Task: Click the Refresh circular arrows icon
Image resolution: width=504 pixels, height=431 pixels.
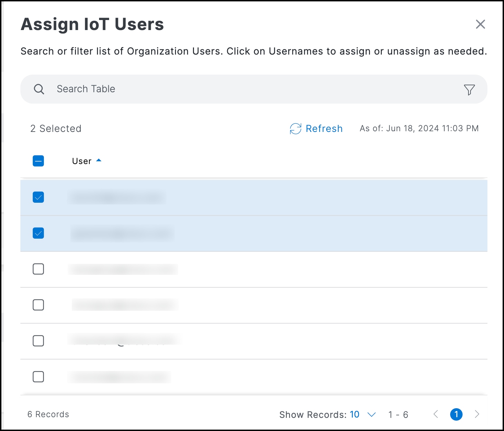Action: point(295,128)
